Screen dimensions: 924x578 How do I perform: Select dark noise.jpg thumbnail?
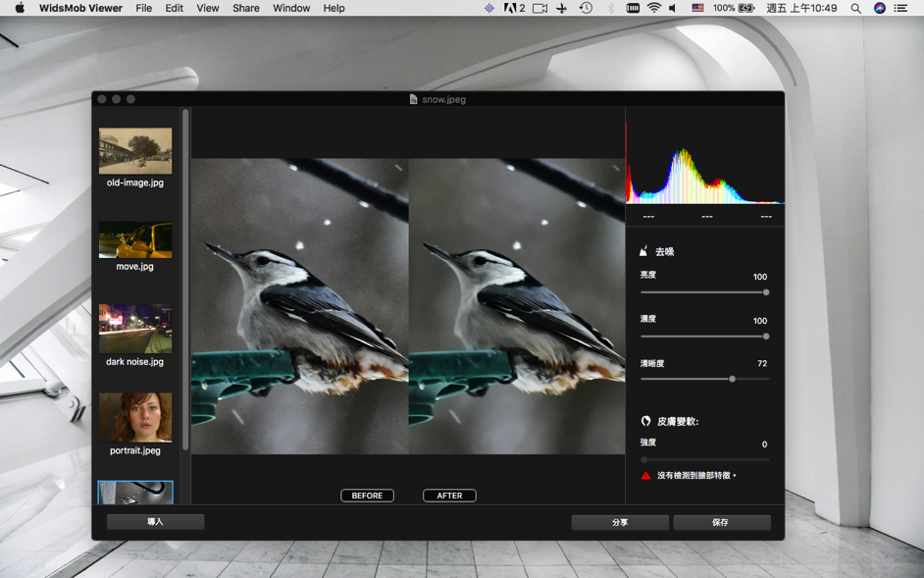pos(135,329)
